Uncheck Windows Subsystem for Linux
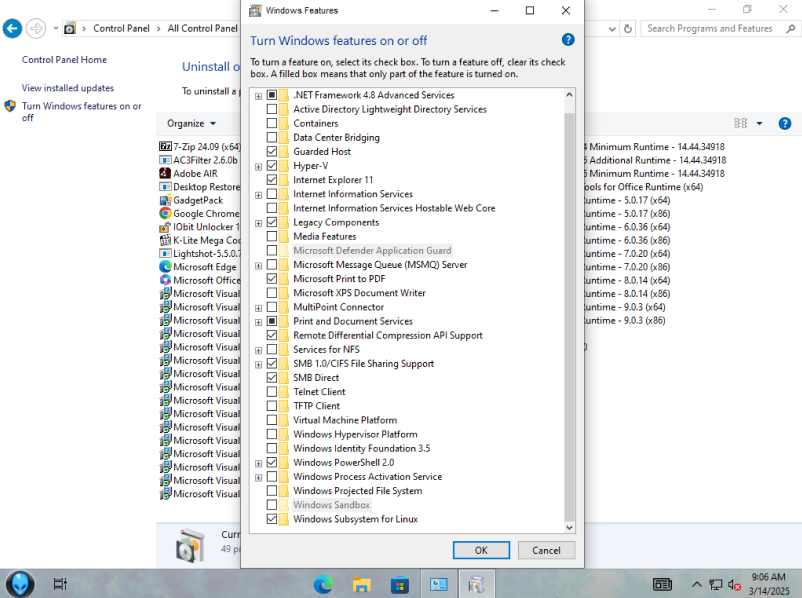The height and width of the screenshot is (598, 802). [272, 519]
